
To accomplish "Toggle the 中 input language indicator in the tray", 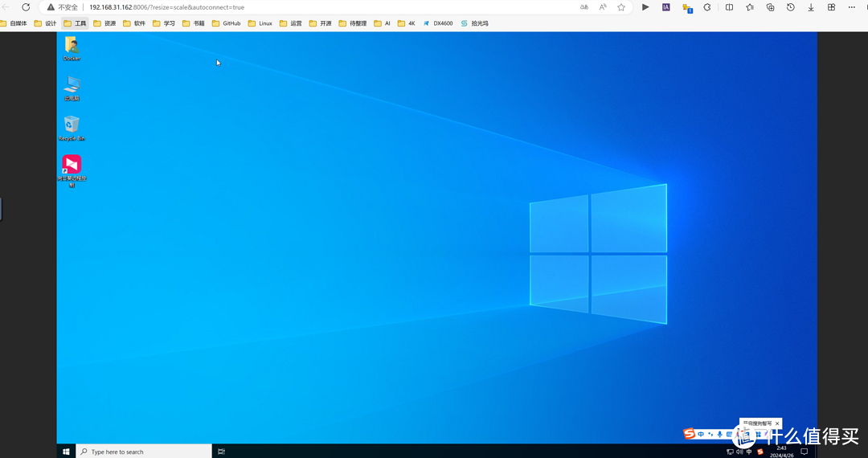I will 749,452.
